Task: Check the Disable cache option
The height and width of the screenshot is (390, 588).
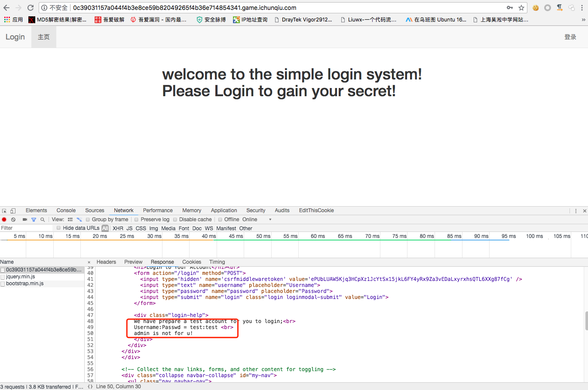Action: click(x=175, y=219)
